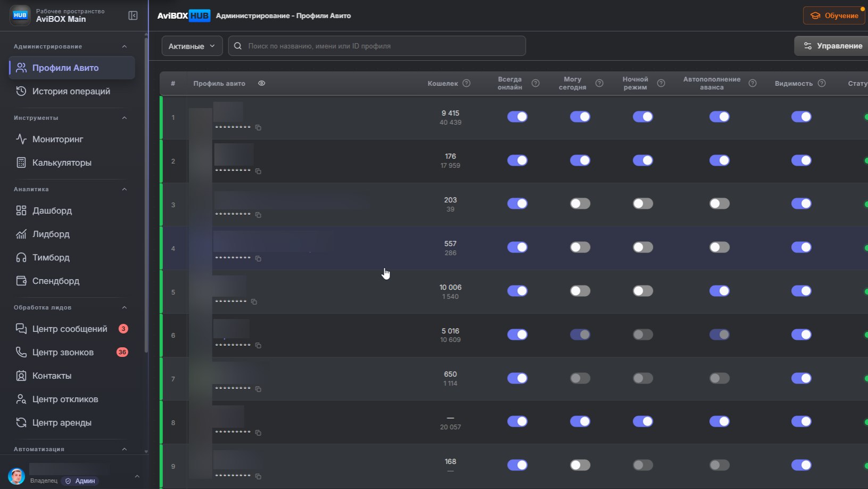
Task: Open help icon next to Ночной режим
Action: [661, 83]
